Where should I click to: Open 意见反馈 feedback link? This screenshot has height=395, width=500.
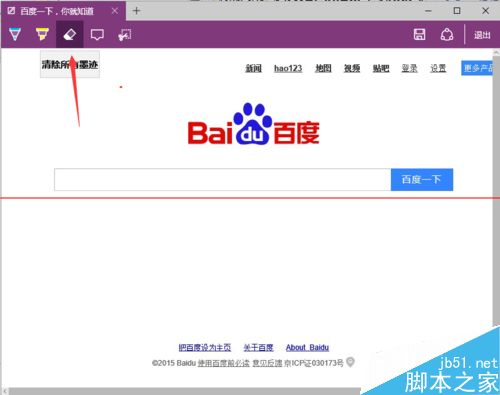[267, 363]
